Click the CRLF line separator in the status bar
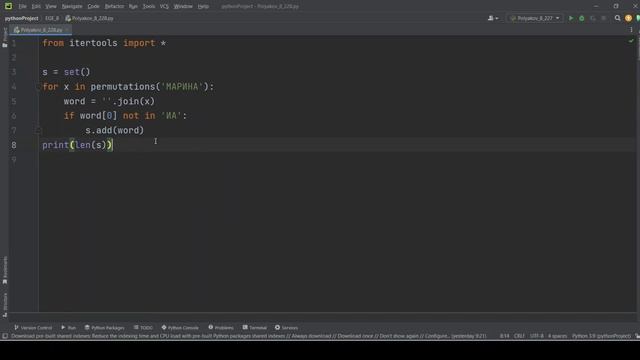This screenshot has width=640, height=360. 519,336
